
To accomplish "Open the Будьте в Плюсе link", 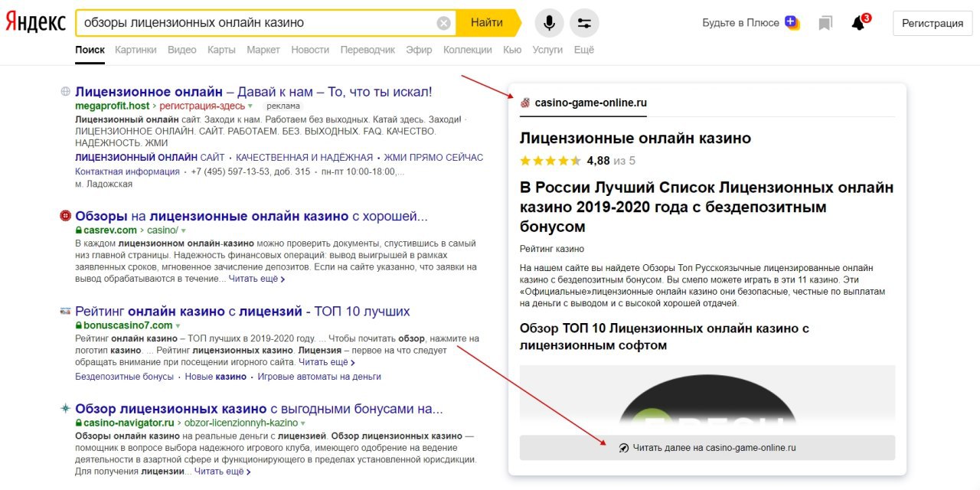I will [740, 23].
